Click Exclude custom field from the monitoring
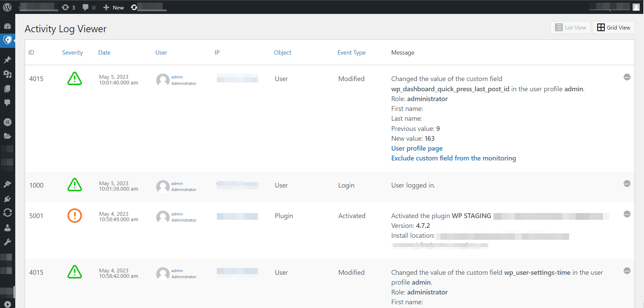 (x=454, y=158)
